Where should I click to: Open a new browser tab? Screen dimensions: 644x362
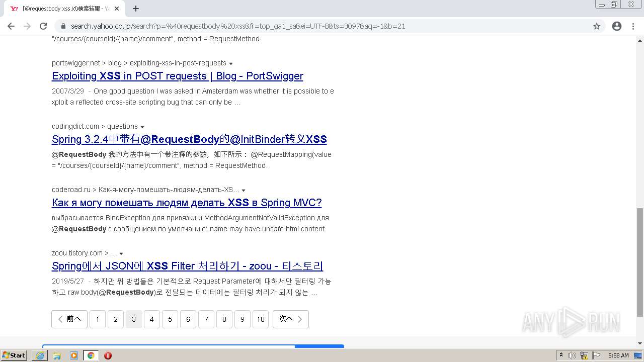pyautogui.click(x=135, y=9)
